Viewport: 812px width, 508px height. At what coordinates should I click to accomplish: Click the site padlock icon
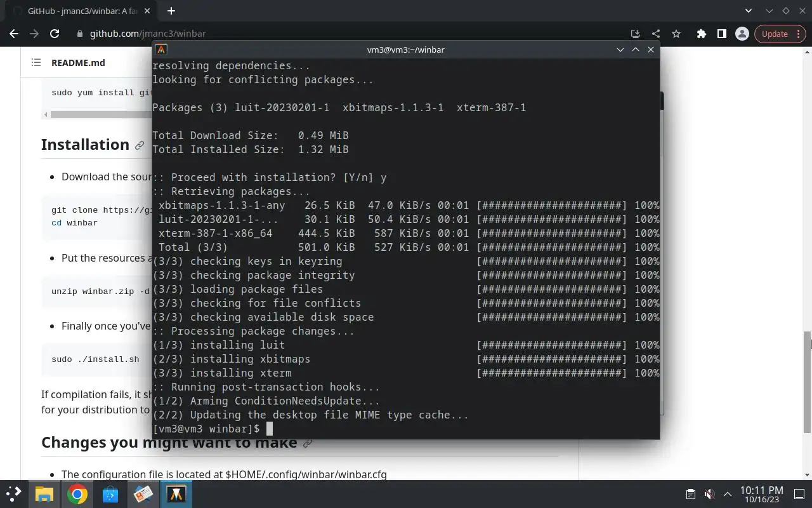[79, 34]
